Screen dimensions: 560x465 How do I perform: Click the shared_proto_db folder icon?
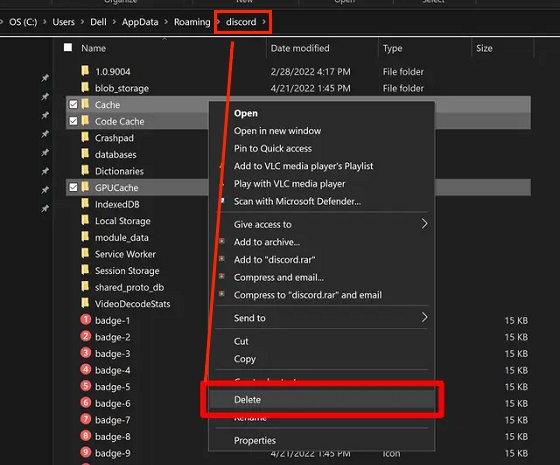point(85,286)
